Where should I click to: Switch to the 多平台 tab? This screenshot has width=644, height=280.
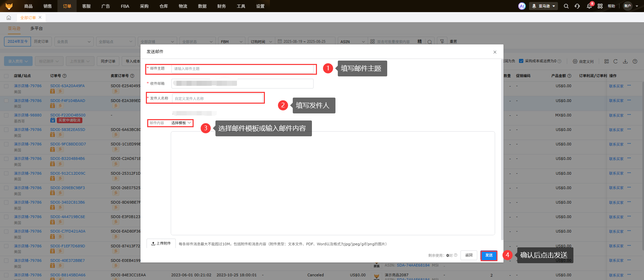point(37,28)
